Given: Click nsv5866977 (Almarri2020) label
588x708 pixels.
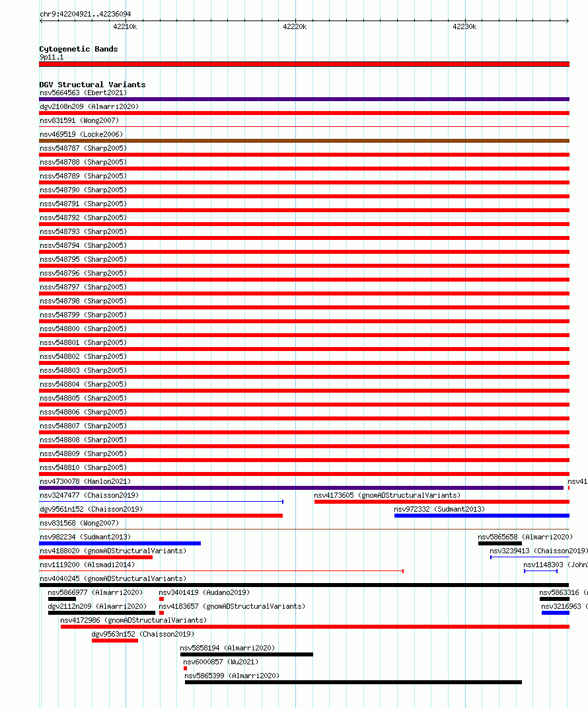Looking at the screenshot, I should (x=95, y=592).
